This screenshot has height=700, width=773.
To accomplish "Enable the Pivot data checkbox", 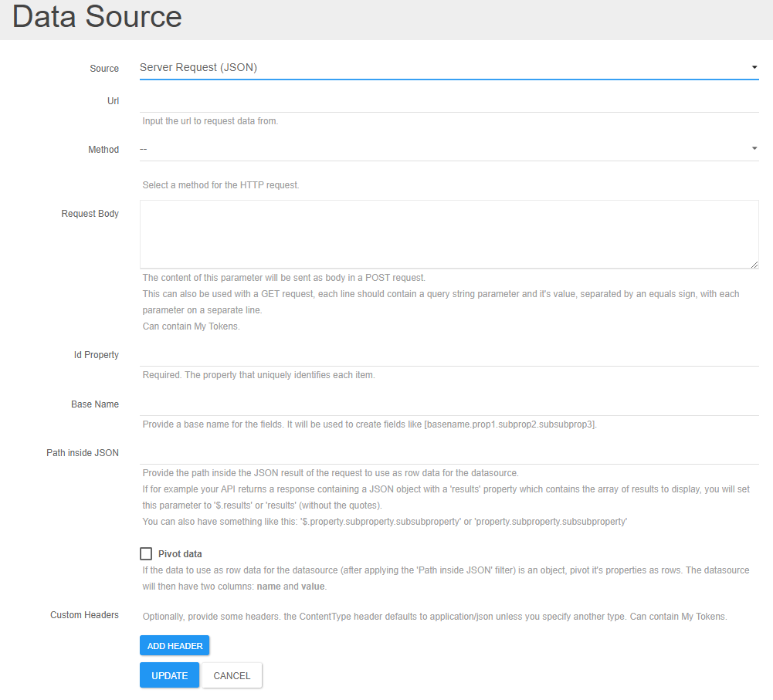I will click(146, 553).
